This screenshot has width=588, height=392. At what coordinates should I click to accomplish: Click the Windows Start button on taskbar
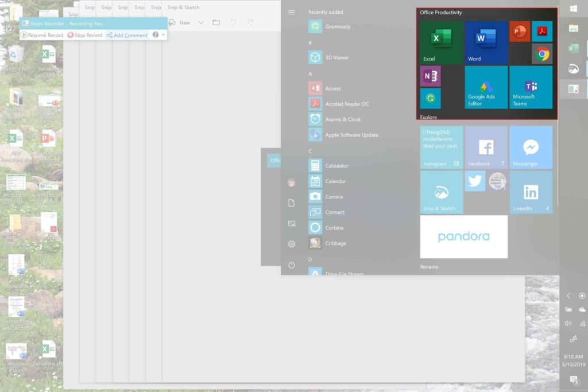tap(574, 9)
